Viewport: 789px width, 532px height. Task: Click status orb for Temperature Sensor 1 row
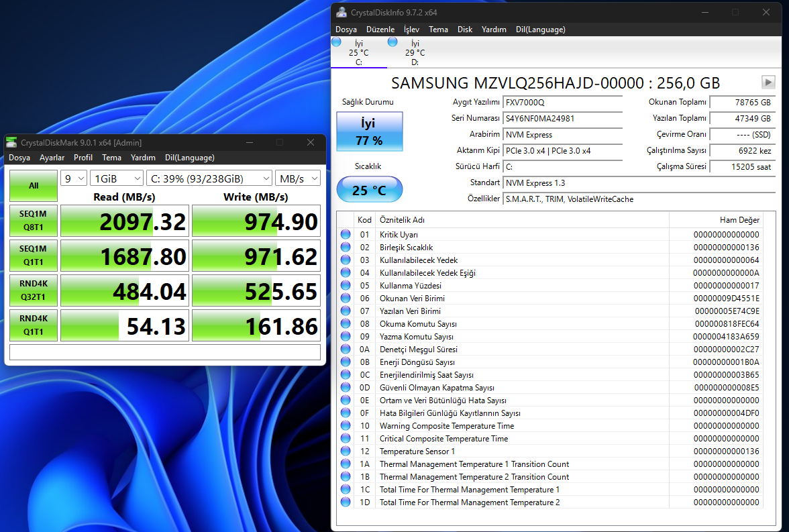(346, 451)
